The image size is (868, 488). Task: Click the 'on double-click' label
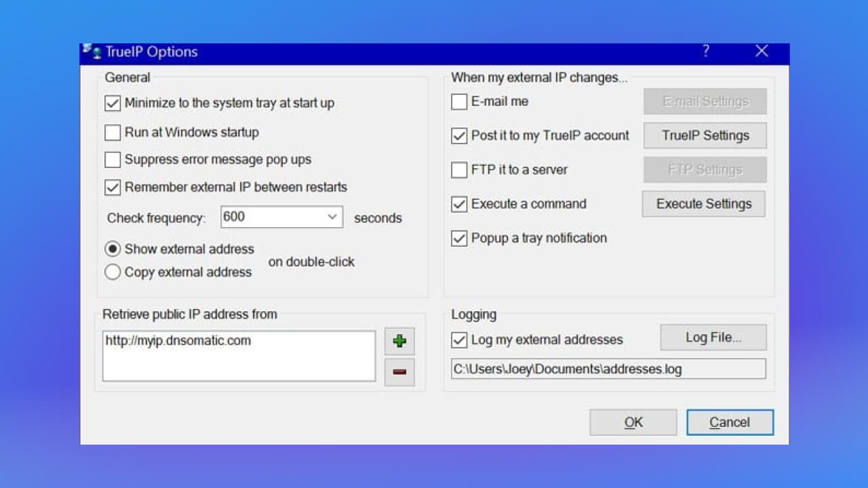(x=311, y=262)
